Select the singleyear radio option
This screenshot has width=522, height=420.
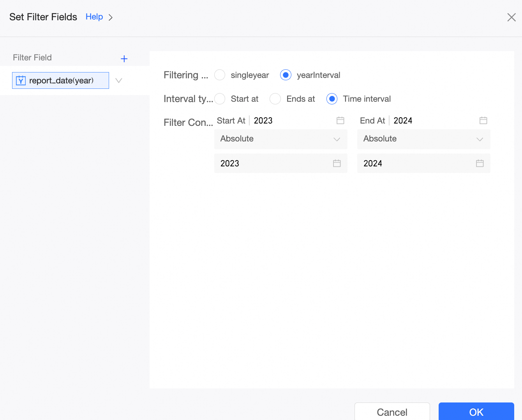(x=220, y=75)
